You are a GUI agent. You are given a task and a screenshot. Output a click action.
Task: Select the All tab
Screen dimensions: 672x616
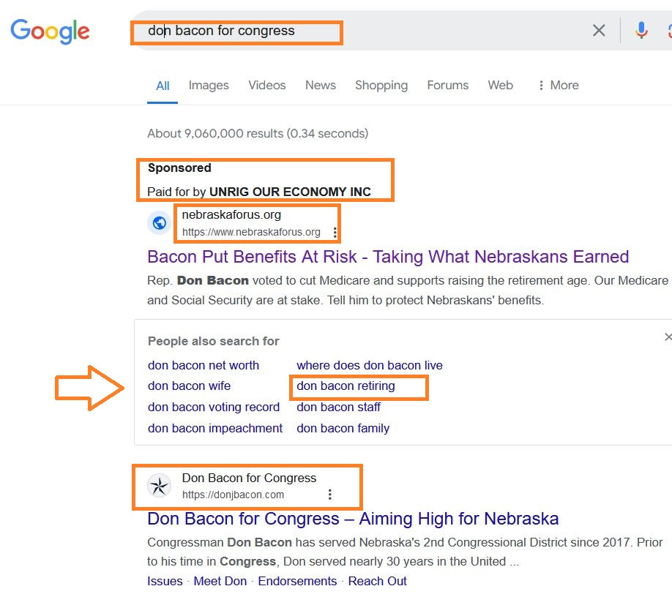163,86
